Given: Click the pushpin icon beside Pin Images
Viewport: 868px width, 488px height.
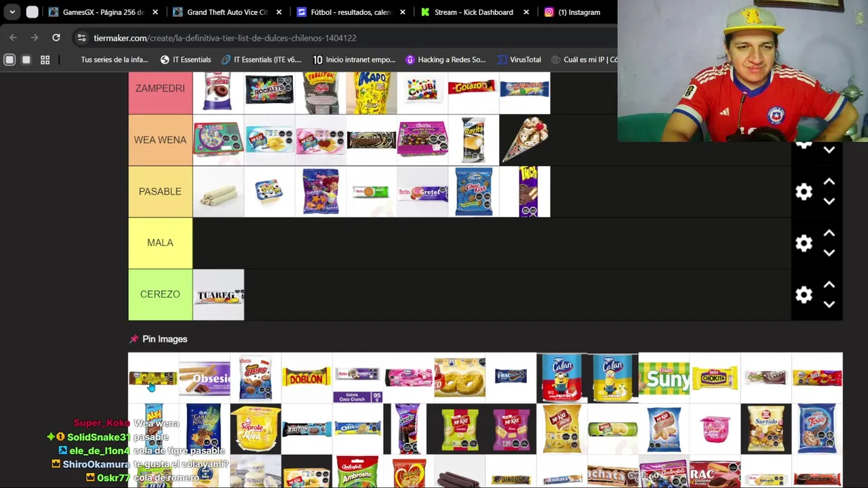Looking at the screenshot, I should [134, 339].
